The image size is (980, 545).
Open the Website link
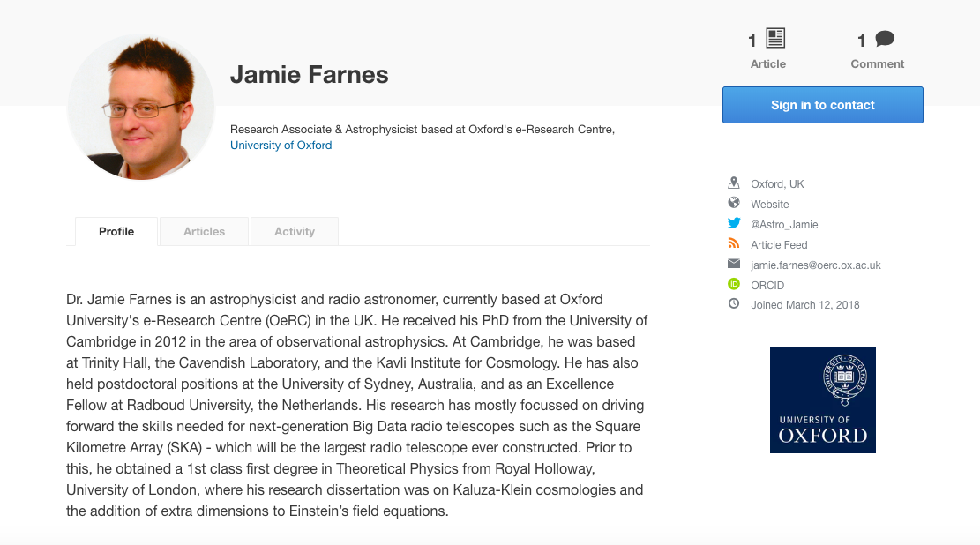pyautogui.click(x=770, y=205)
